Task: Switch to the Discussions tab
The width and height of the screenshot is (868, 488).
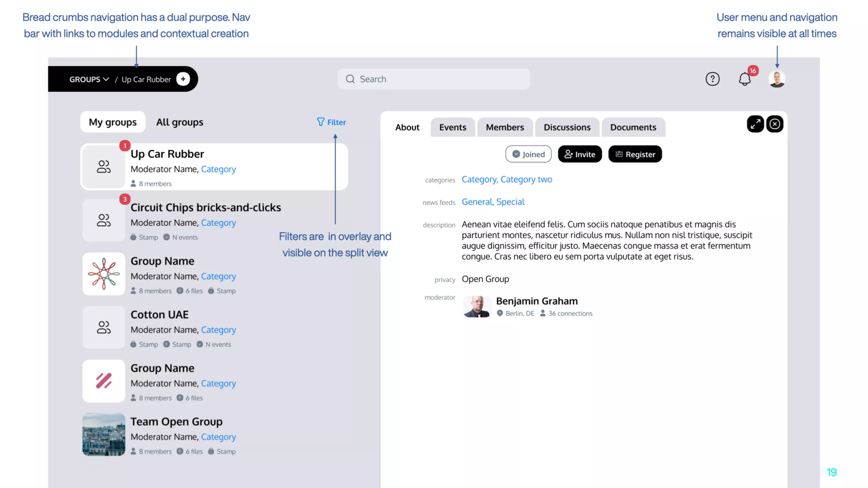Action: 567,127
